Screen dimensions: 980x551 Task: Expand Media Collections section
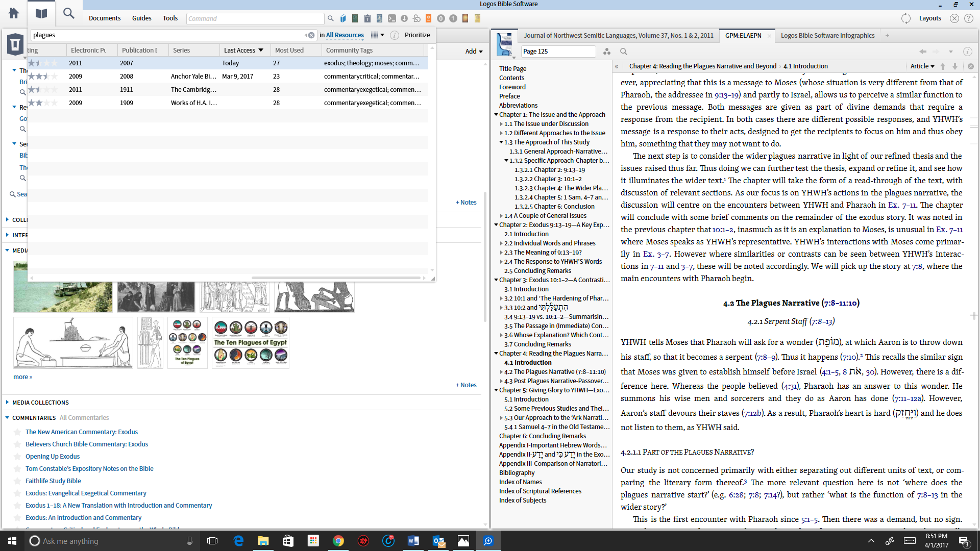coord(7,403)
